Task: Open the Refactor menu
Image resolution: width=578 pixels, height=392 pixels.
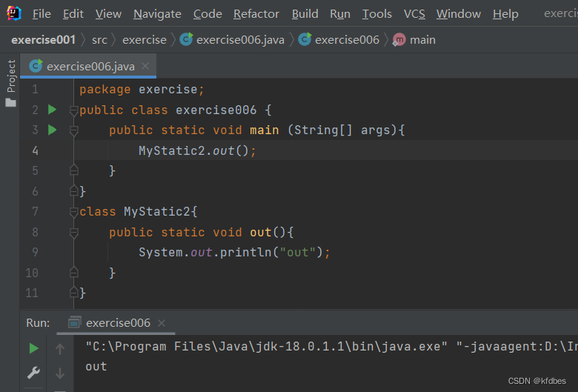Action: tap(256, 14)
